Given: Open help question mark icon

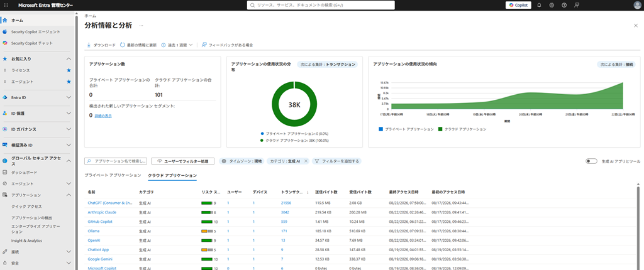Looking at the screenshot, I should click(x=564, y=5).
